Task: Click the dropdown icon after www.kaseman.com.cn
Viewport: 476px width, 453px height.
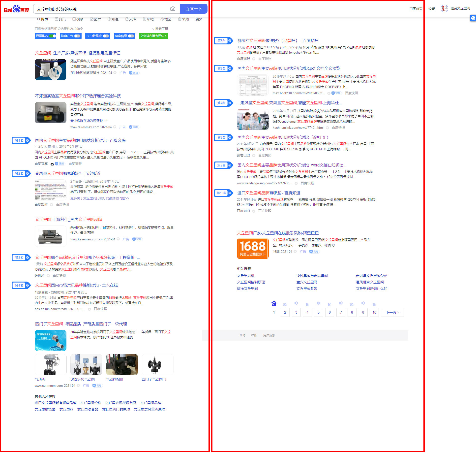Action: 118,239
